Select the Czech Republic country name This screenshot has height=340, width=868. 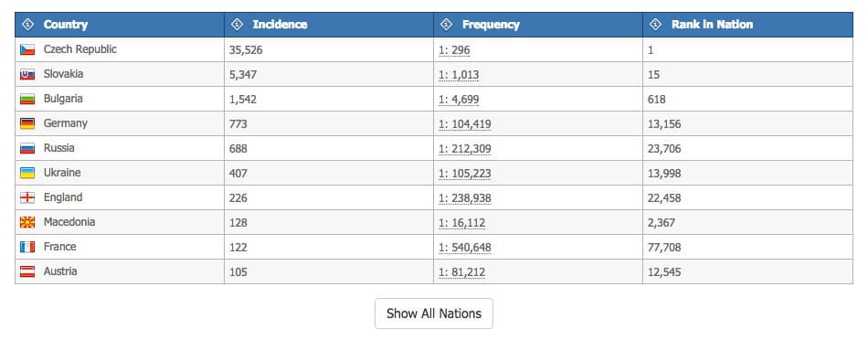tap(80, 49)
